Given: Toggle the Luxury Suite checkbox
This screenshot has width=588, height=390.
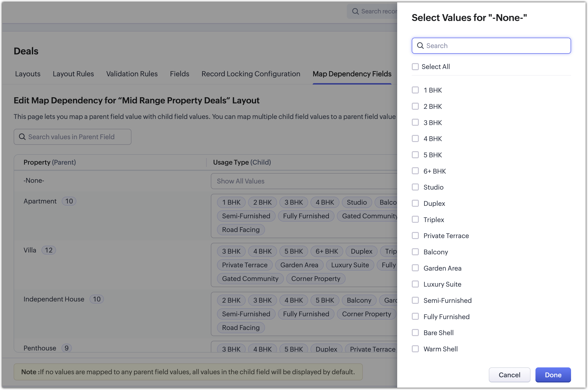Looking at the screenshot, I should pyautogui.click(x=415, y=284).
